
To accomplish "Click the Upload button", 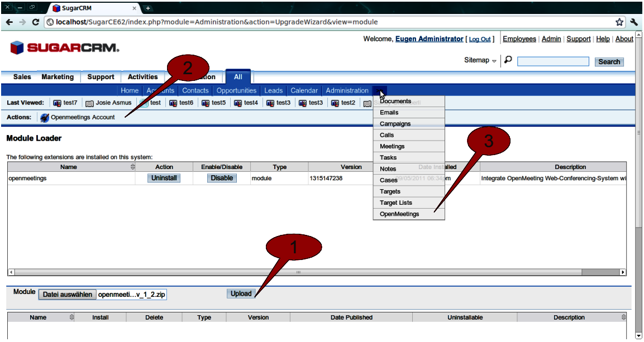I will coord(241,293).
